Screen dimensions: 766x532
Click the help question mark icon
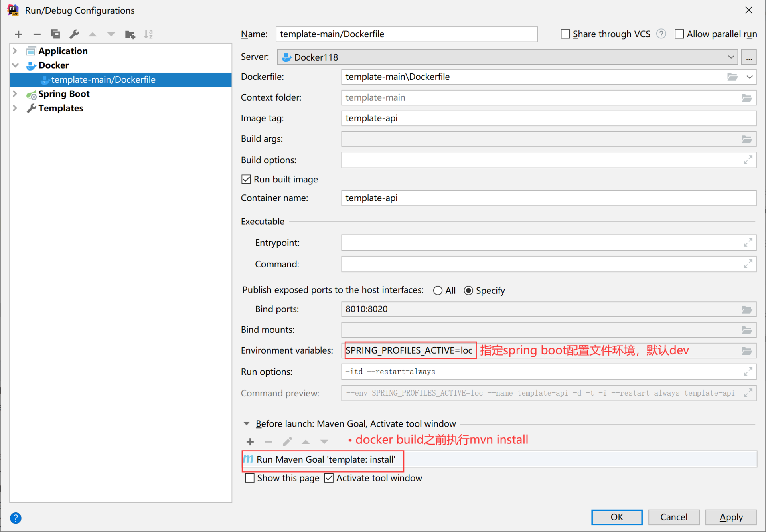click(16, 518)
